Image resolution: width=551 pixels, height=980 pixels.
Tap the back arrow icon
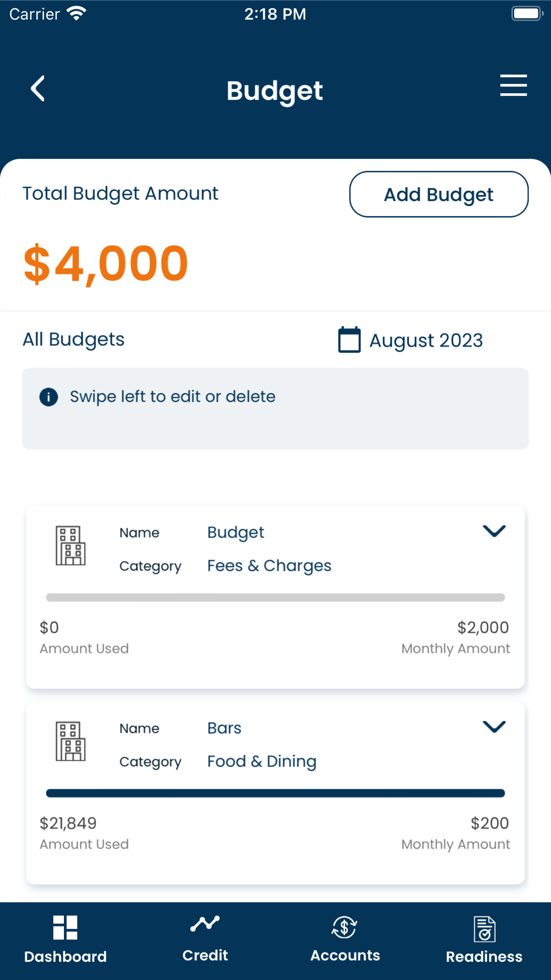(x=37, y=88)
